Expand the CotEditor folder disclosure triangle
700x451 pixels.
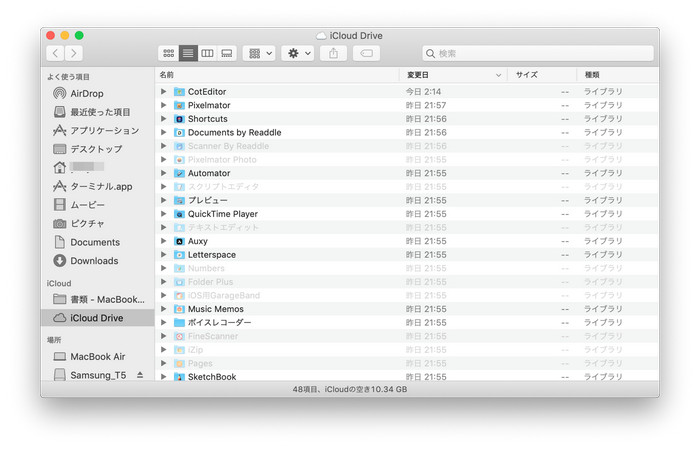[x=164, y=92]
